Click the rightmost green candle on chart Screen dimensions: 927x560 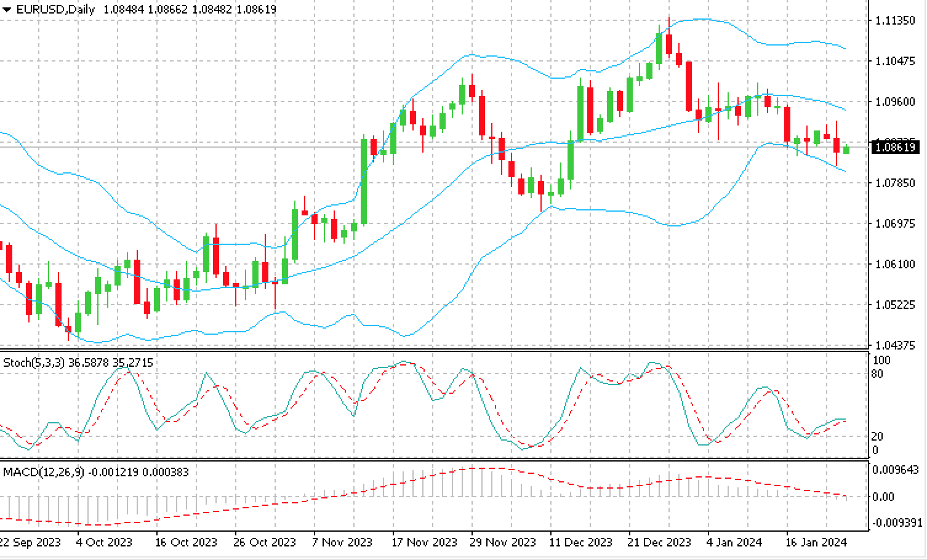(846, 149)
